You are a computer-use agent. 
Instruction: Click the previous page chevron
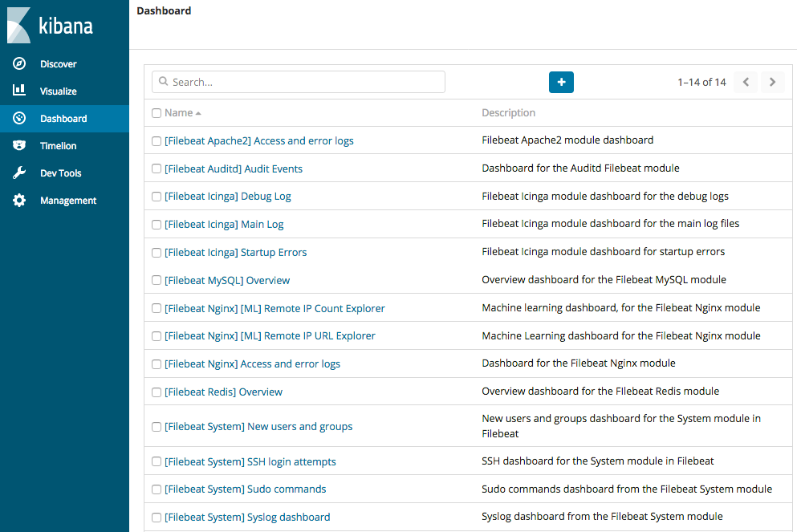[745, 82]
